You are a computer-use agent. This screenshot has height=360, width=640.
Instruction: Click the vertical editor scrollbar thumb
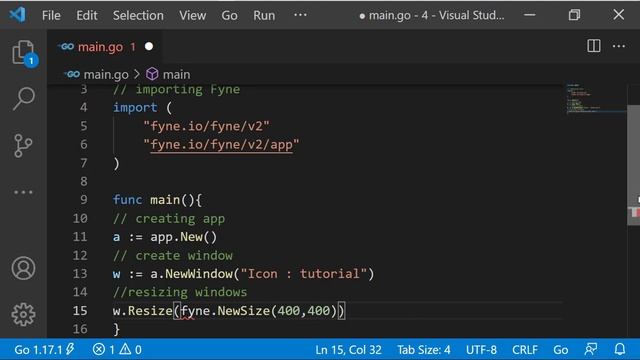[x=633, y=165]
